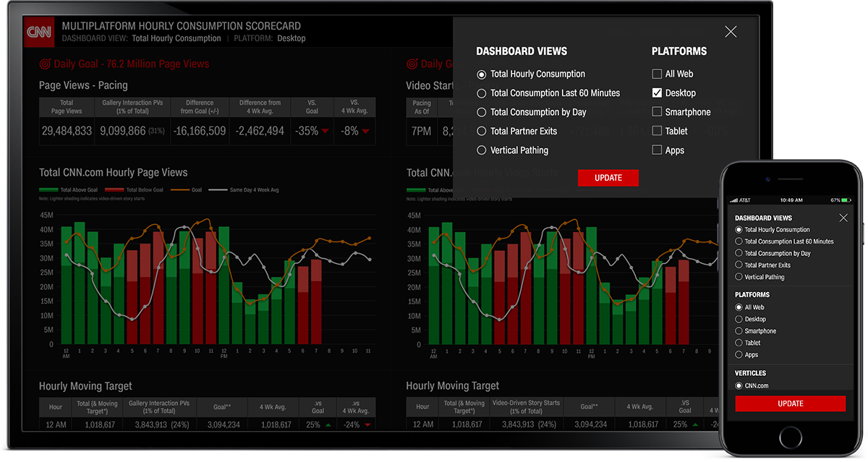Click Total Hourly Consumption in the dashboard header

[x=176, y=38]
